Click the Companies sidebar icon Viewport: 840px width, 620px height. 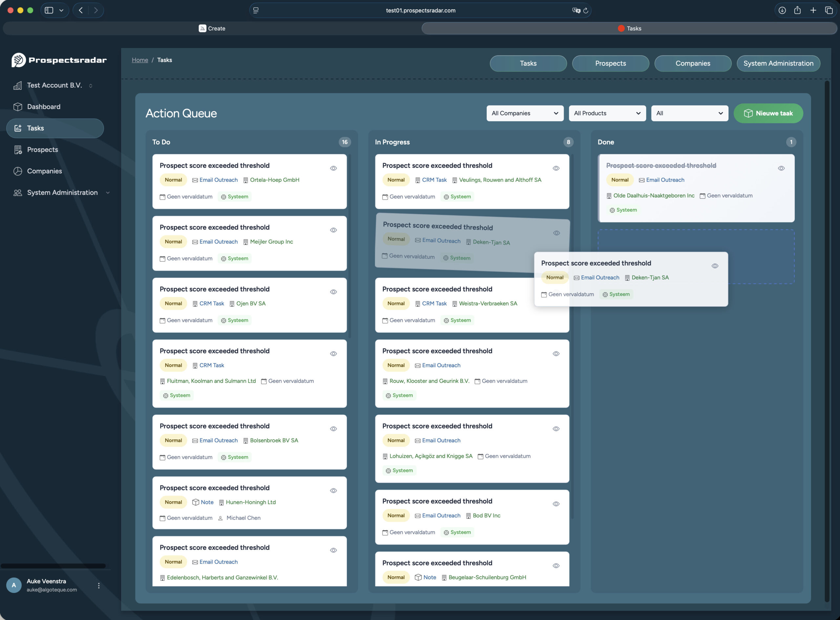click(18, 171)
